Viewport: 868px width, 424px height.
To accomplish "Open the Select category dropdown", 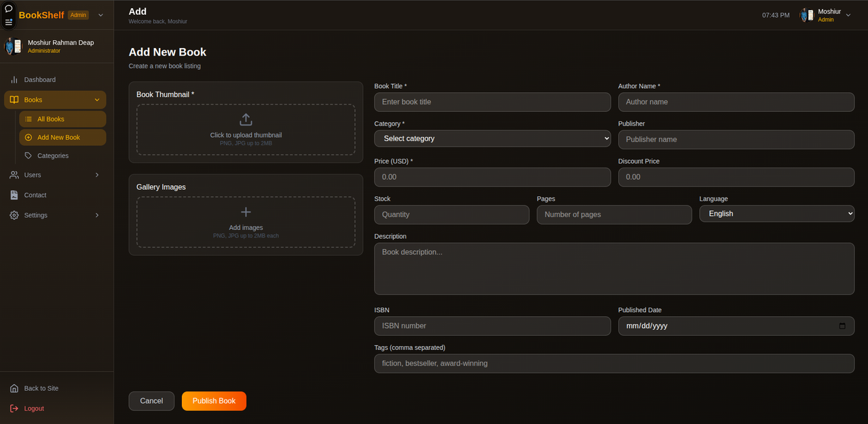I will click(x=492, y=138).
